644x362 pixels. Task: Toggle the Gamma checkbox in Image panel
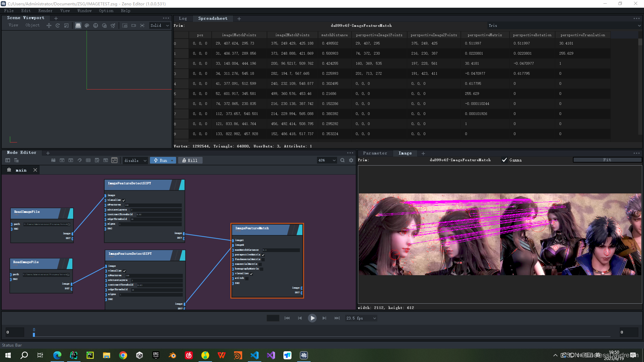(x=504, y=160)
